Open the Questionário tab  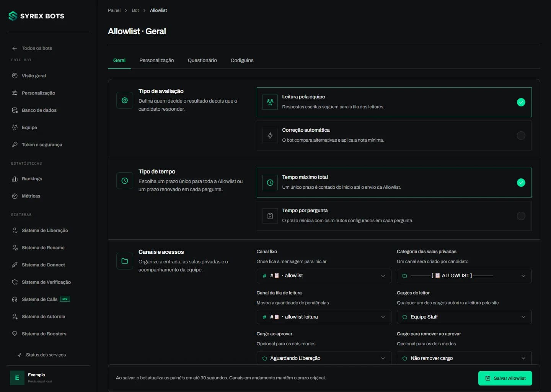click(x=202, y=60)
